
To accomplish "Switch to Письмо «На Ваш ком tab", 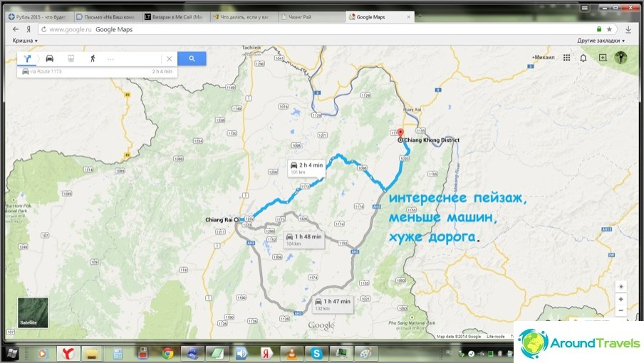I will coord(107,17).
